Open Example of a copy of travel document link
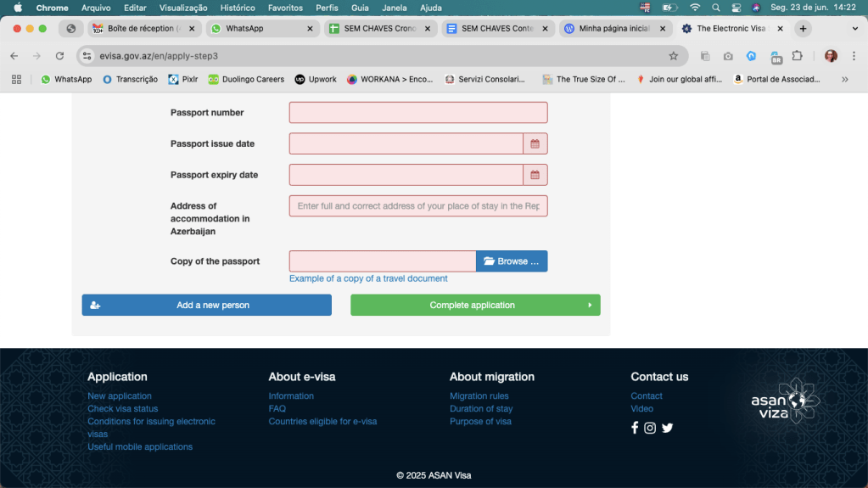This screenshot has width=868, height=488. 368,278
